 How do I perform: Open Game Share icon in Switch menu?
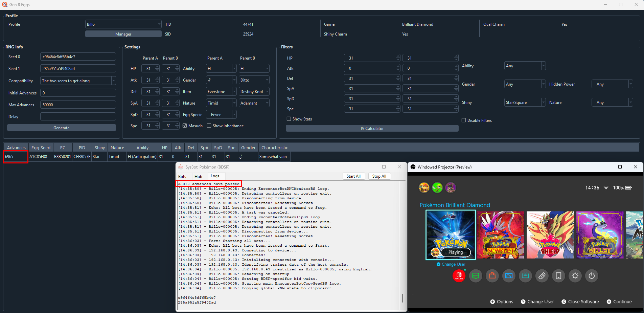[x=525, y=276]
